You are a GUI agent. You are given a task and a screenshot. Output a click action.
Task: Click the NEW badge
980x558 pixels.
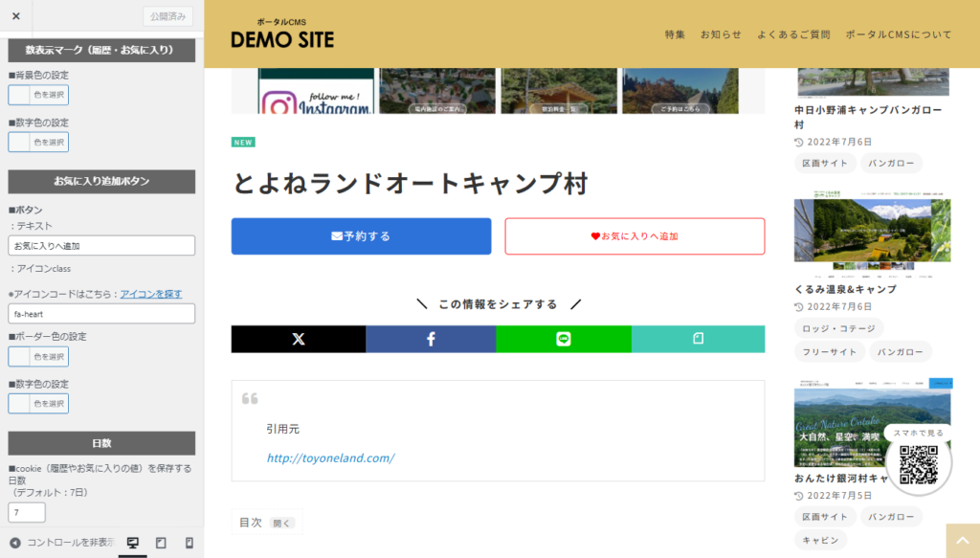243,143
